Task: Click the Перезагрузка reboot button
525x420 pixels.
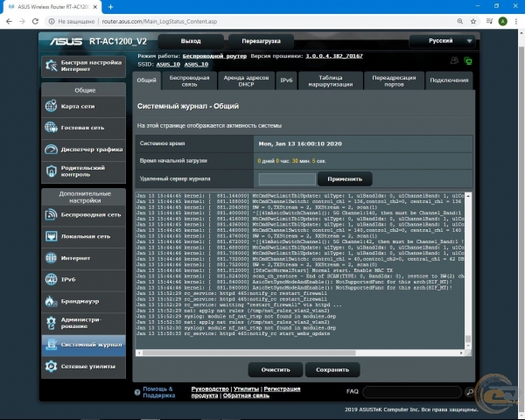Action: pos(261,41)
